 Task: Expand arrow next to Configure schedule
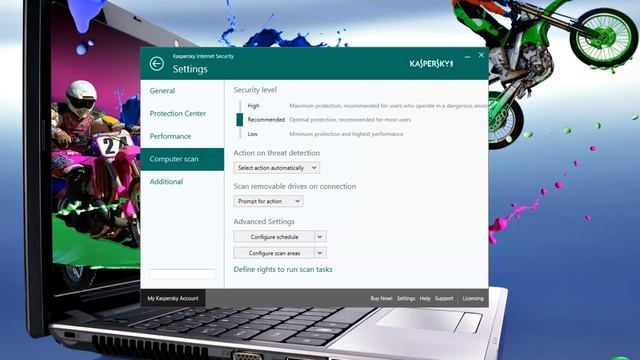320,237
